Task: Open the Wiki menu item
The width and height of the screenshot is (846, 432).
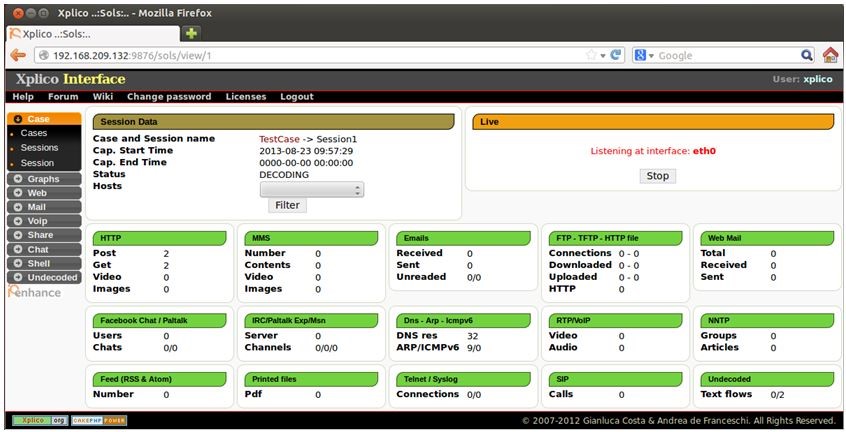Action: (103, 97)
